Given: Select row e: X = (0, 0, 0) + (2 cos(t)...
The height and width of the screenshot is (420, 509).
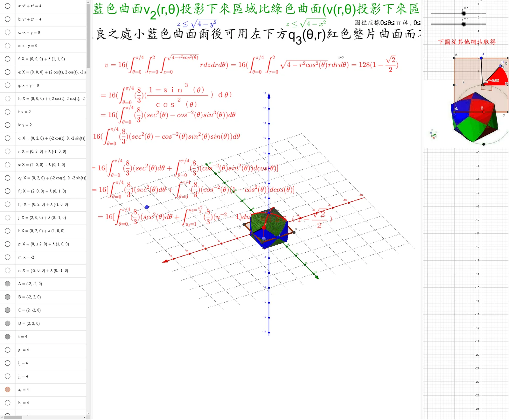Looking at the screenshot, I should 51,72.
